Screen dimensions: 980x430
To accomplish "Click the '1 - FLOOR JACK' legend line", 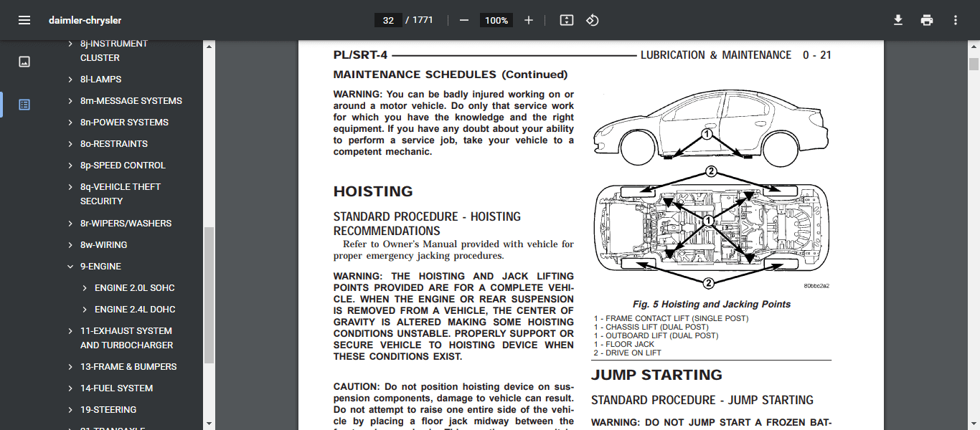I will coord(624,344).
